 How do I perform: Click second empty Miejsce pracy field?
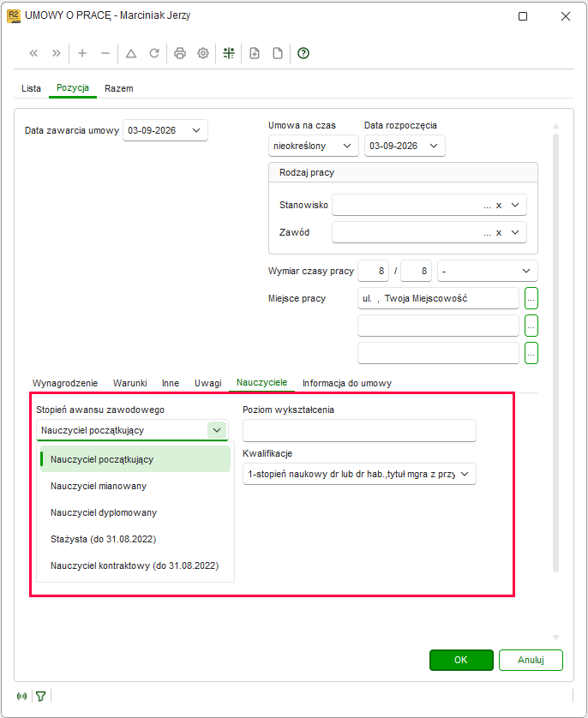[x=438, y=326]
